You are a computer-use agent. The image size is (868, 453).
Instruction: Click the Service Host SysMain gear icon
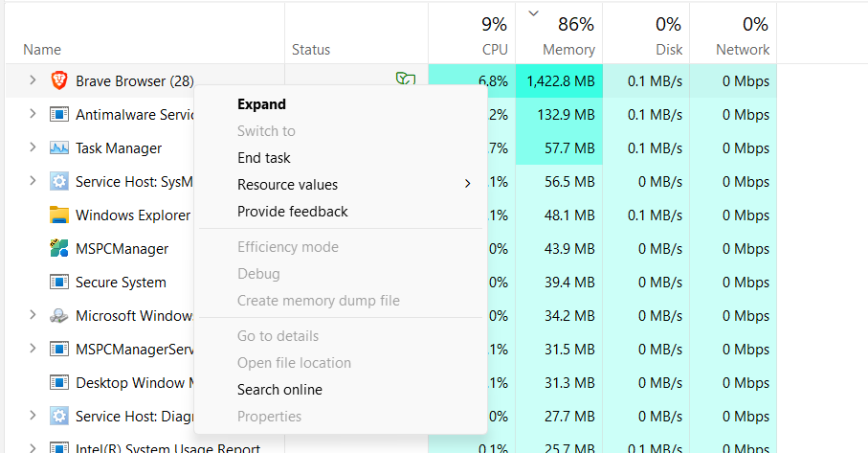pos(59,182)
